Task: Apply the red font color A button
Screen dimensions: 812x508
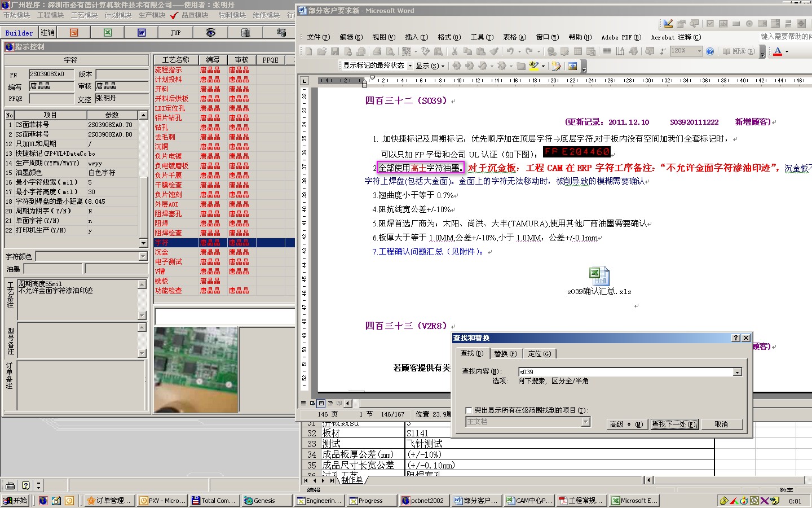Action: pyautogui.click(x=778, y=51)
